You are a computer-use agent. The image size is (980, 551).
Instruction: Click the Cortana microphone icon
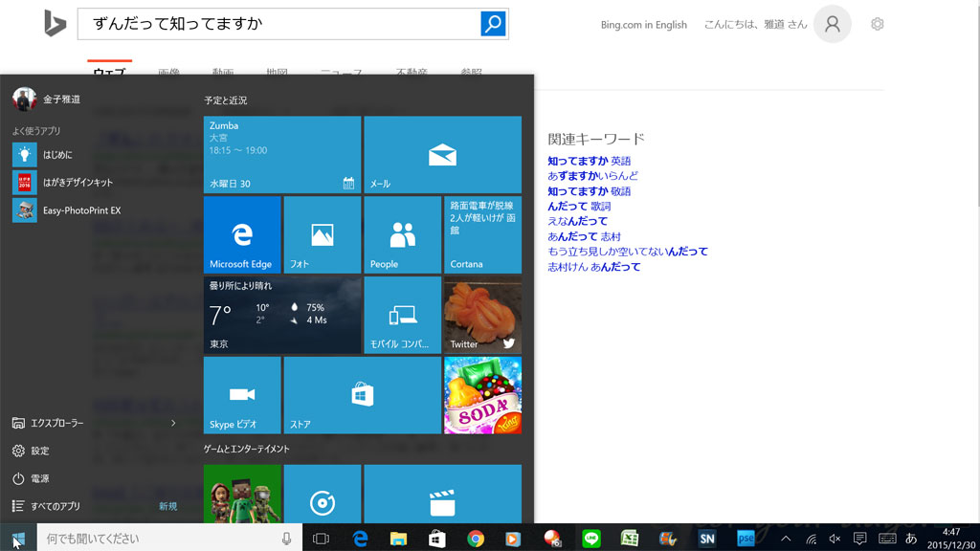[286, 539]
